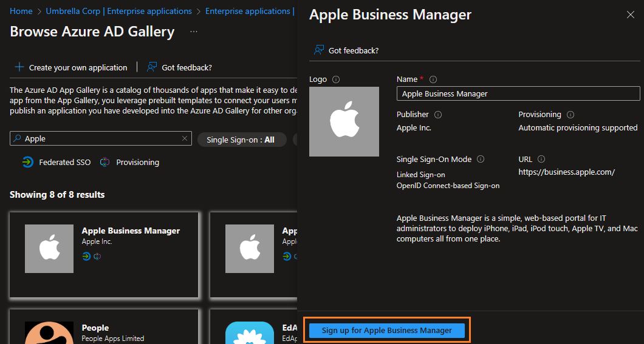The width and height of the screenshot is (644, 344).
Task: Open the ellipsis menu beside gallery title
Action: pyautogui.click(x=194, y=32)
